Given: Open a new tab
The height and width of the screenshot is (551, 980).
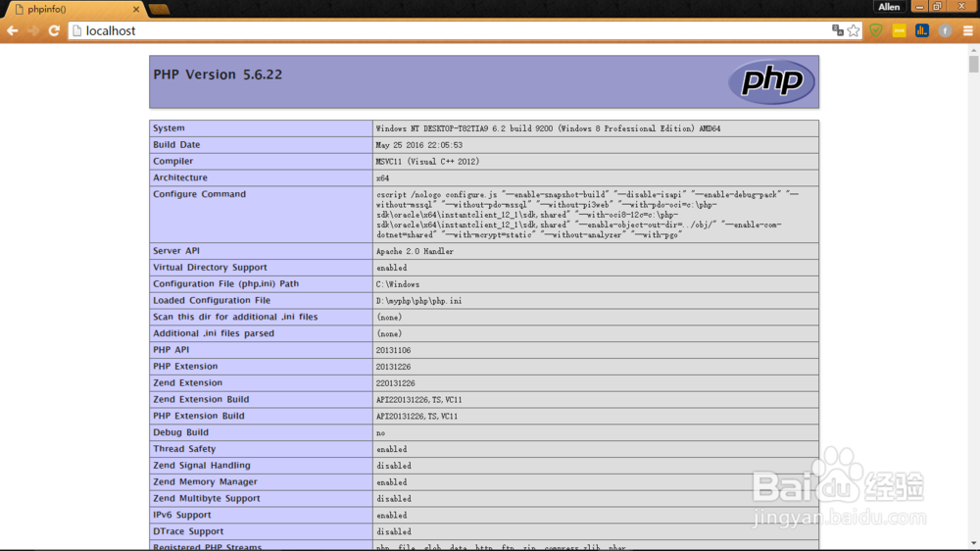Looking at the screenshot, I should pos(160,10).
